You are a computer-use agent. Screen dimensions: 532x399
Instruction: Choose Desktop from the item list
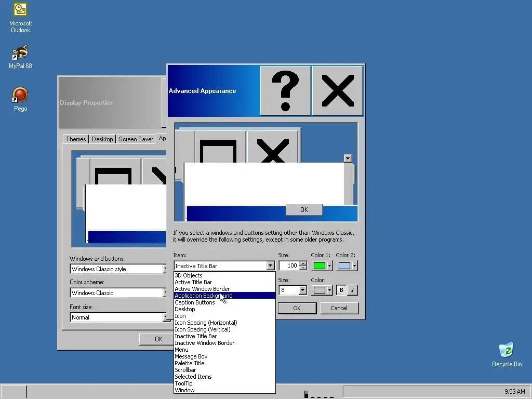coord(224,310)
